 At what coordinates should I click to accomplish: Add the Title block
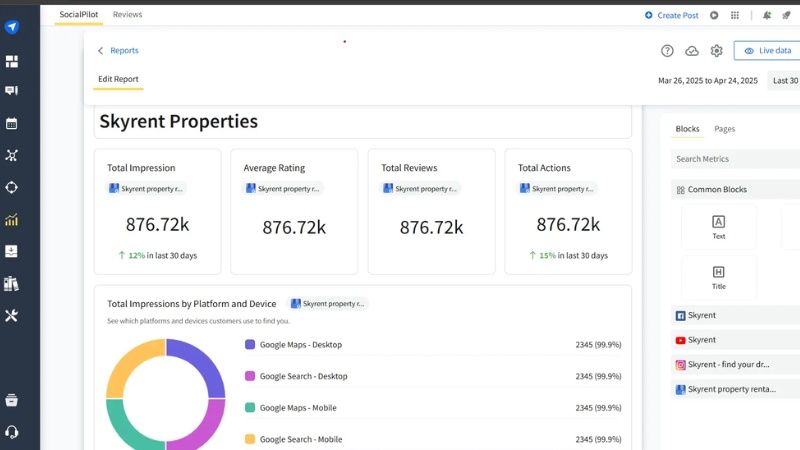tap(718, 278)
